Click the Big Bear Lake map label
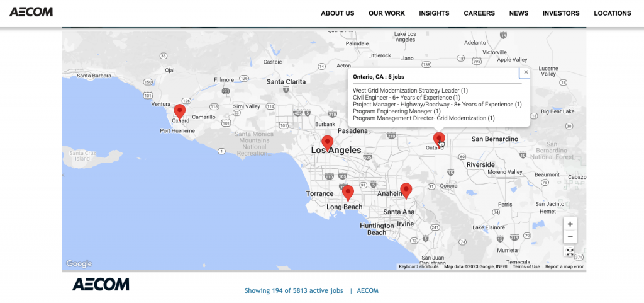 point(558,111)
